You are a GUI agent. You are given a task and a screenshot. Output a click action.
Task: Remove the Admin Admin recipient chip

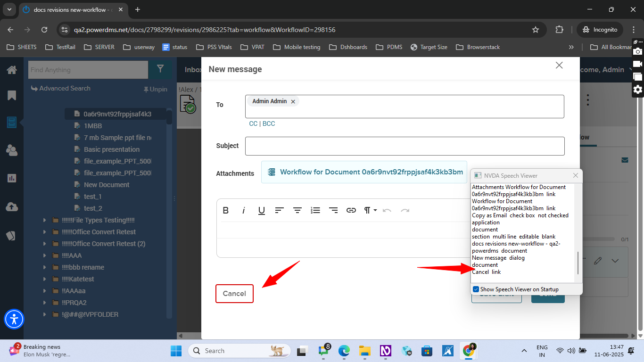tap(293, 102)
